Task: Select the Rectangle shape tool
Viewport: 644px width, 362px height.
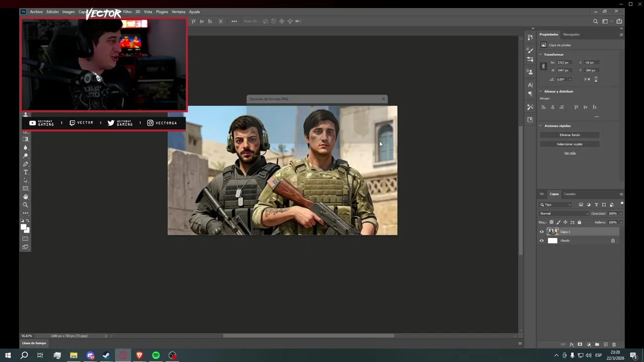Action: [x=26, y=189]
